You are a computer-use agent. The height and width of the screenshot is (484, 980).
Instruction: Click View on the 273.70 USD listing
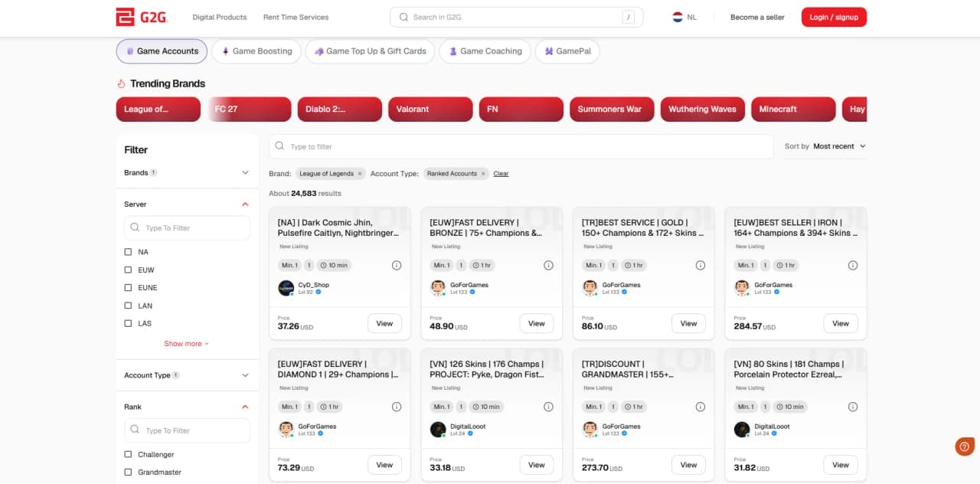(x=688, y=465)
